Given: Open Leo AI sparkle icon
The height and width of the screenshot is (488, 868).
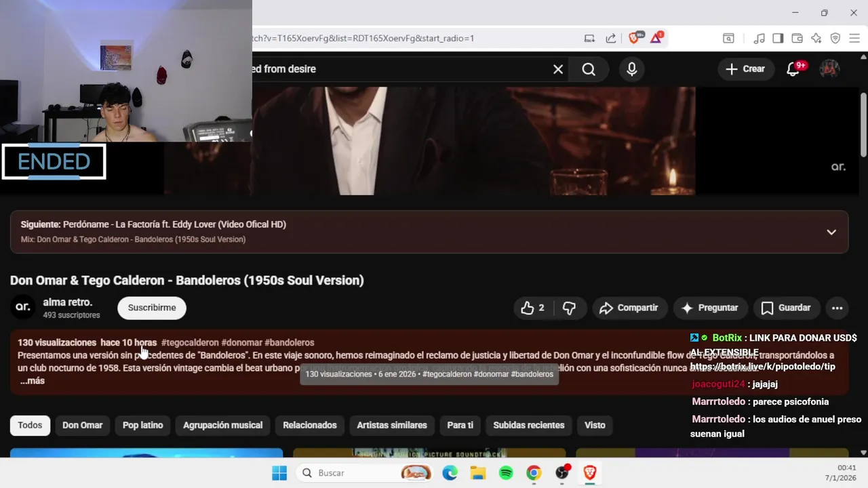Looking at the screenshot, I should click(x=816, y=38).
